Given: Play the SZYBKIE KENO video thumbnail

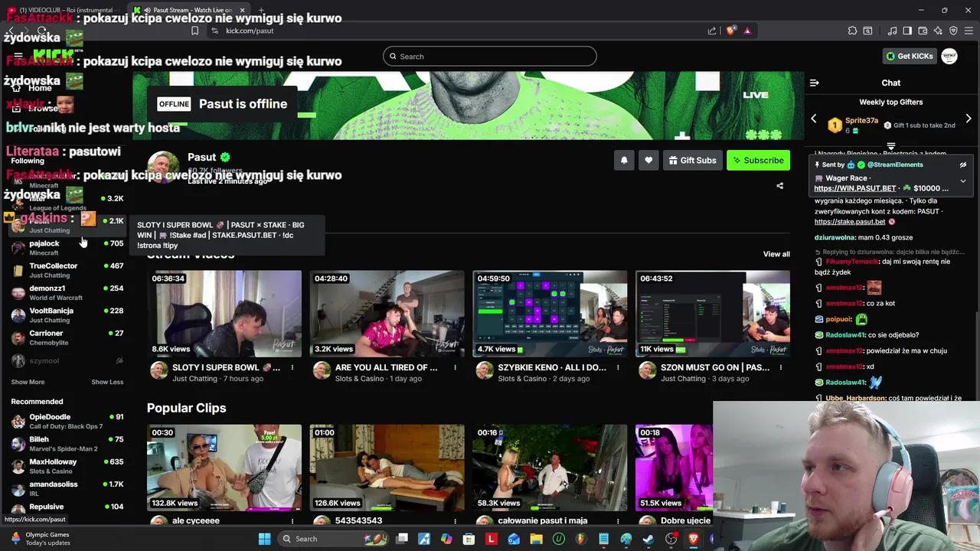Looking at the screenshot, I should point(550,314).
